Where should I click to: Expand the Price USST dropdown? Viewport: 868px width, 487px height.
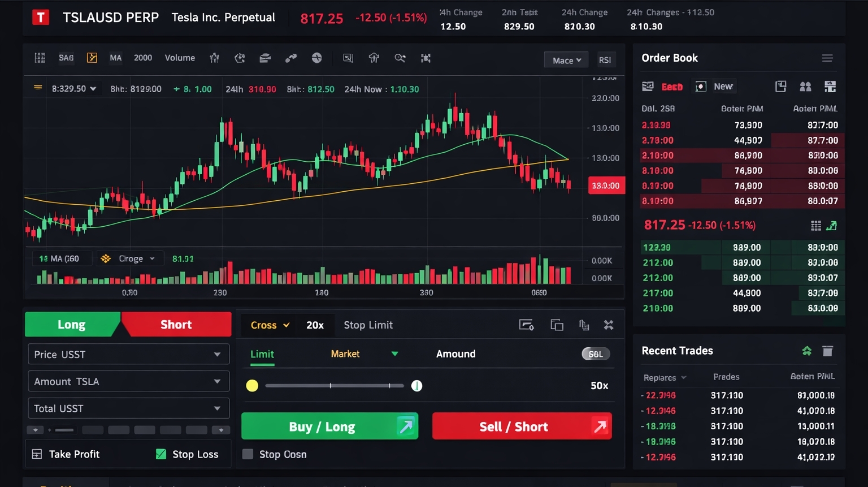click(x=128, y=354)
